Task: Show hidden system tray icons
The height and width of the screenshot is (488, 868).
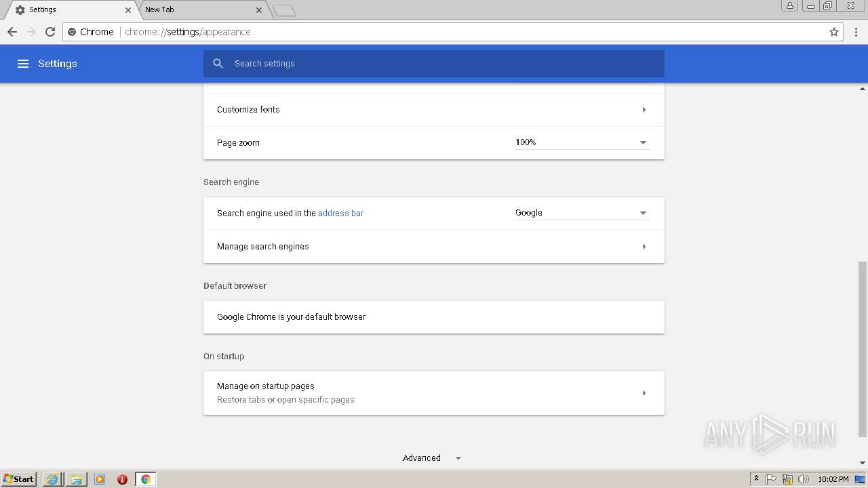Action: (756, 479)
